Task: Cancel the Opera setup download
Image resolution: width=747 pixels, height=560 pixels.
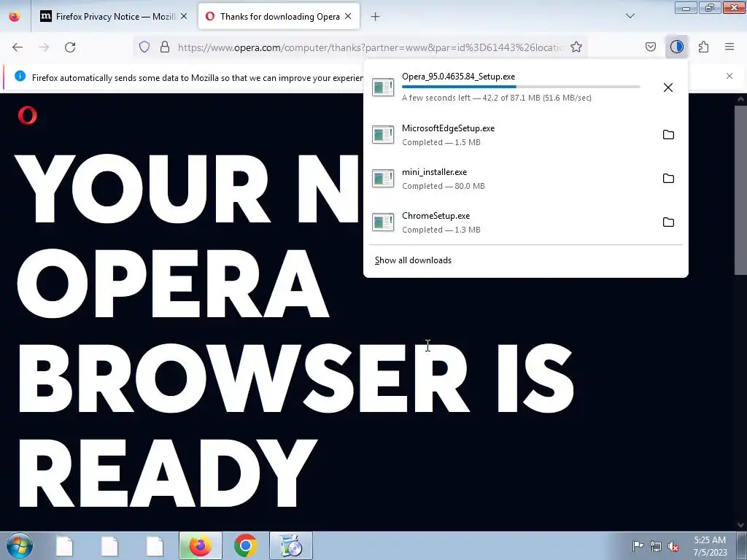Action: (x=668, y=87)
